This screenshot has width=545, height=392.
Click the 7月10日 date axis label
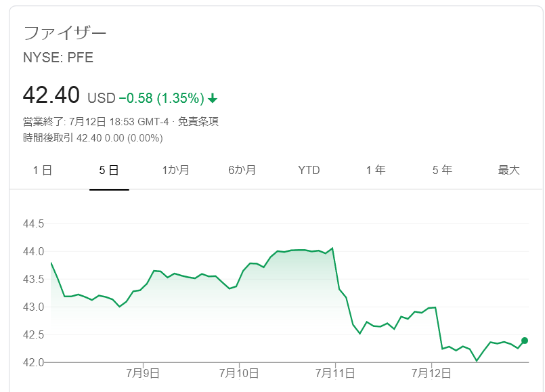pyautogui.click(x=240, y=373)
